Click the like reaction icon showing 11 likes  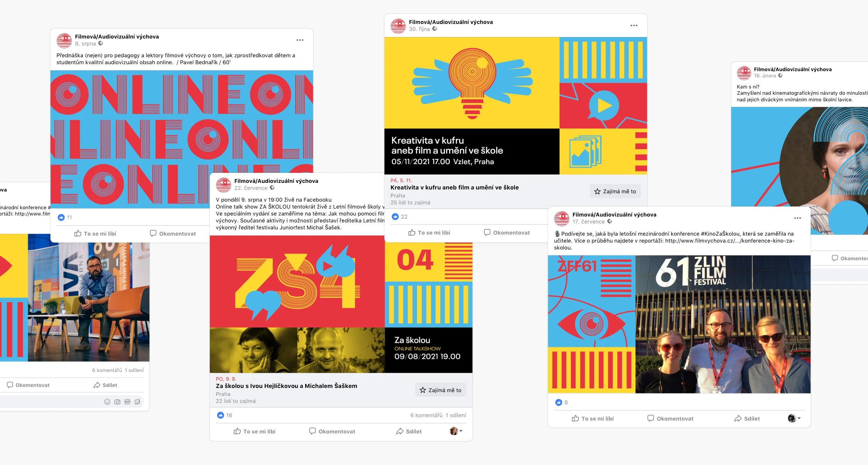click(x=61, y=218)
